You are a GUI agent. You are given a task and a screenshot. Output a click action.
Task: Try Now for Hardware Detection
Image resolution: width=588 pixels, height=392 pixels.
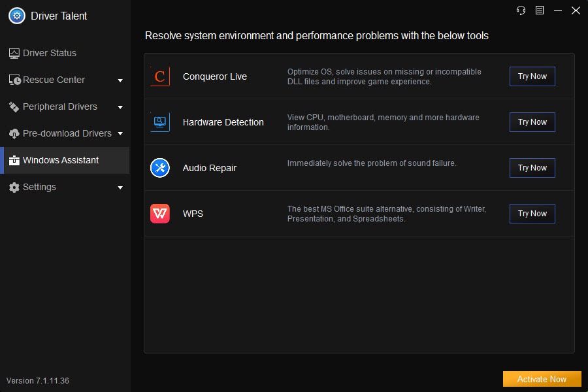click(532, 122)
